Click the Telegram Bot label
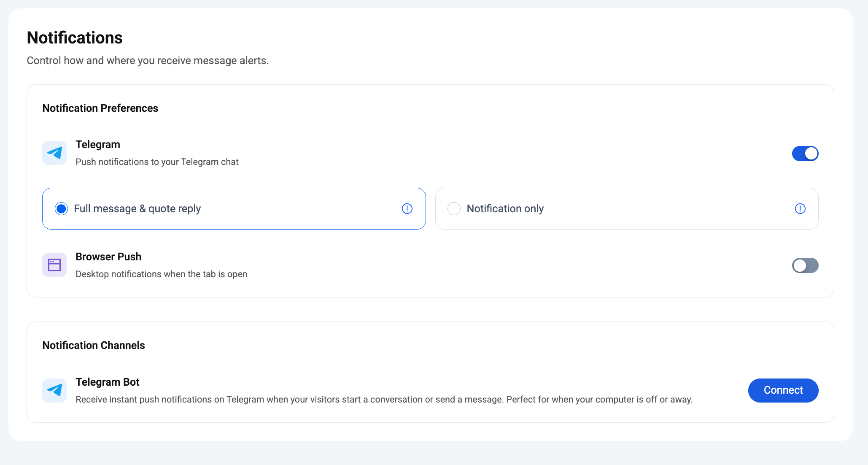The image size is (868, 465). coord(108,382)
